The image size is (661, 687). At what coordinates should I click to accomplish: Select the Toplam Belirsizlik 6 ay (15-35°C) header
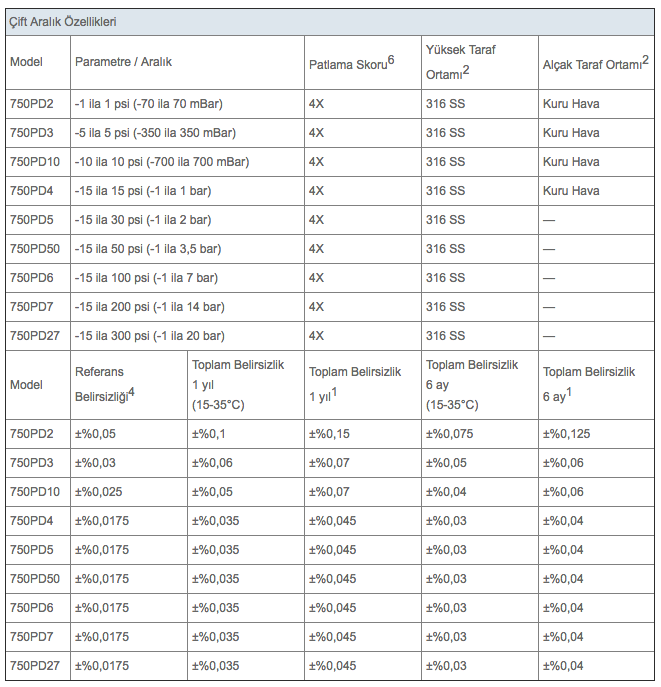coord(472,385)
